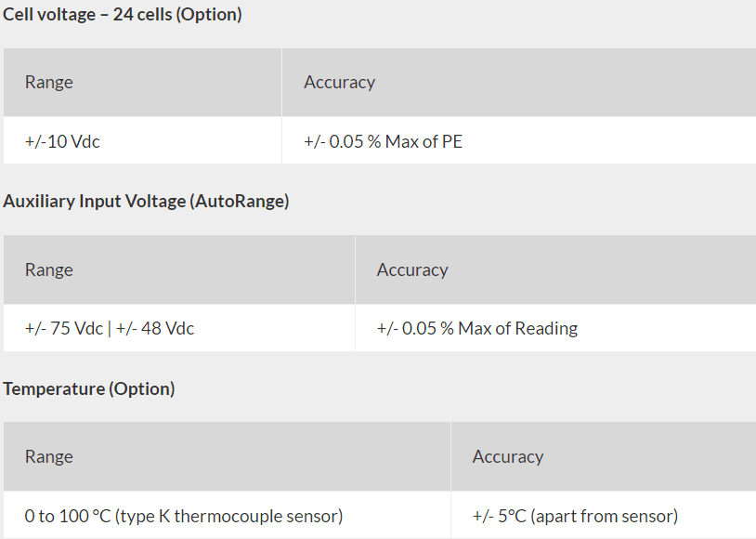Click the word AutoRange in the heading
This screenshot has width=756, height=539.
pyautogui.click(x=240, y=202)
